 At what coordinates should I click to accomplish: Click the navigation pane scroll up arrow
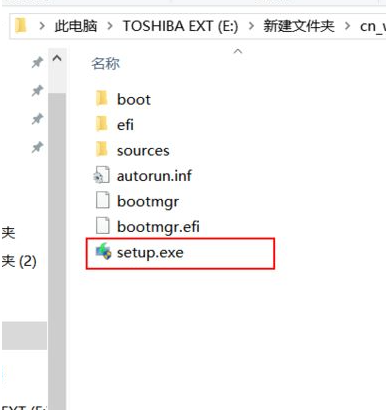click(57, 59)
